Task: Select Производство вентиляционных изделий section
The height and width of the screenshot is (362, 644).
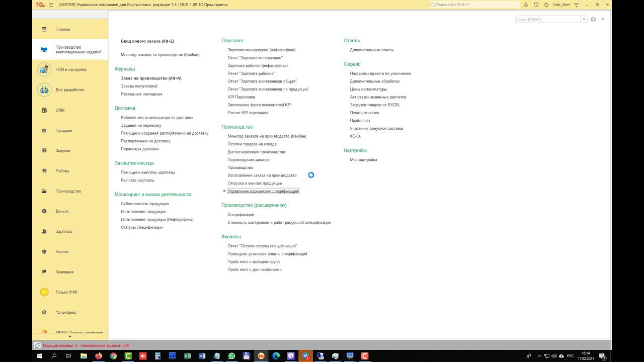Action: pos(70,50)
